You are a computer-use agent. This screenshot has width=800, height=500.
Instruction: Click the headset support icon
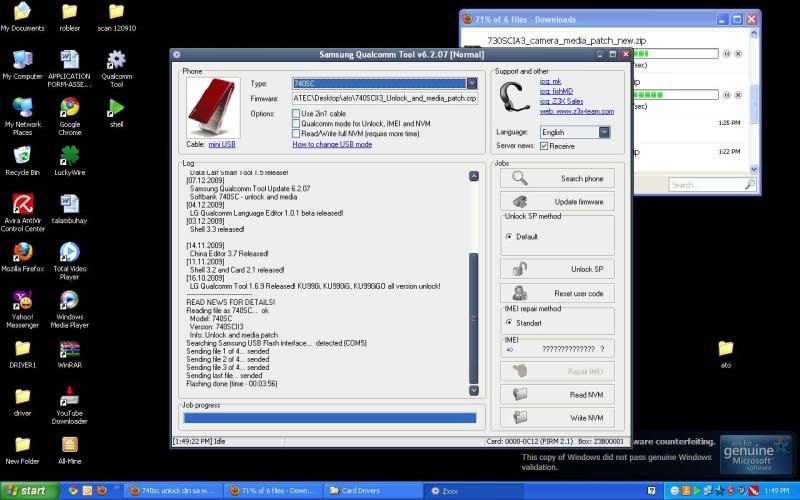(514, 97)
